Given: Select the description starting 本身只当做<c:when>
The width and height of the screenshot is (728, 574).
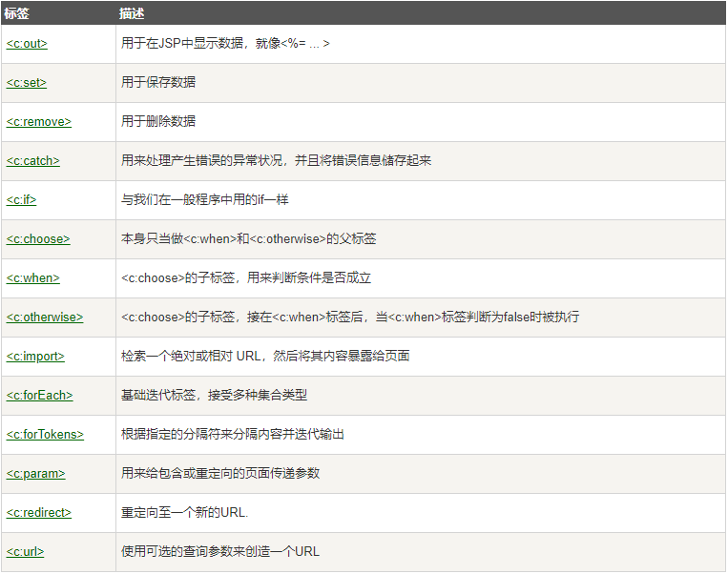Looking at the screenshot, I should (x=248, y=238).
